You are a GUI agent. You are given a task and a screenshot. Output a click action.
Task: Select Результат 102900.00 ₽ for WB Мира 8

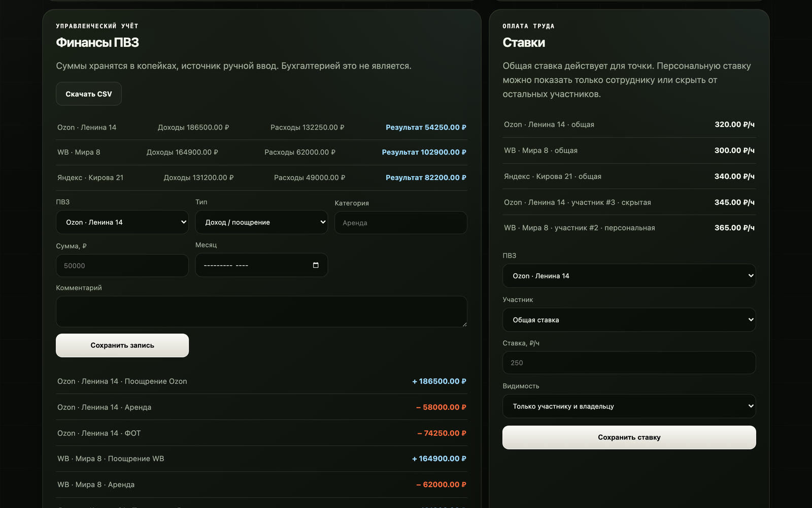pos(424,152)
